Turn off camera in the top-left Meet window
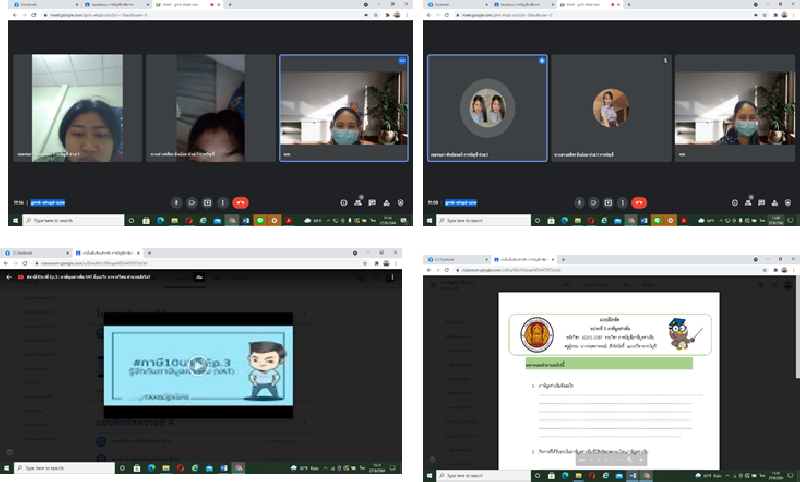 pyautogui.click(x=191, y=201)
